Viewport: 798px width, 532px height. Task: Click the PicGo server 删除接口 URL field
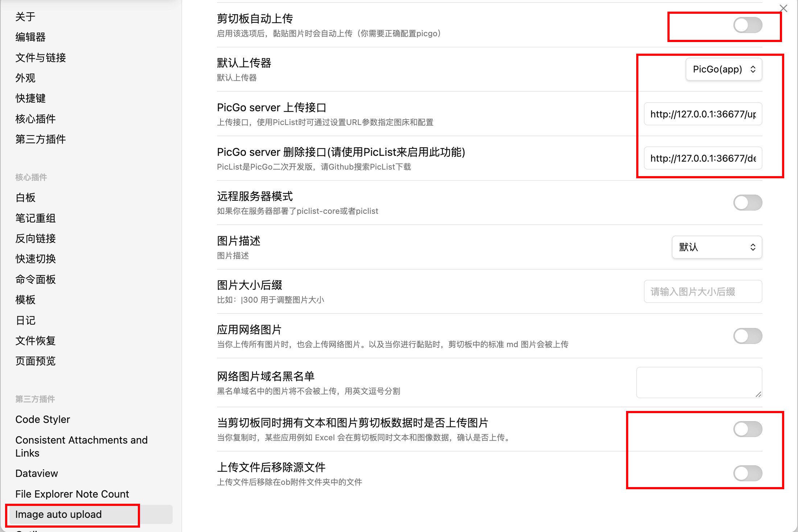703,158
